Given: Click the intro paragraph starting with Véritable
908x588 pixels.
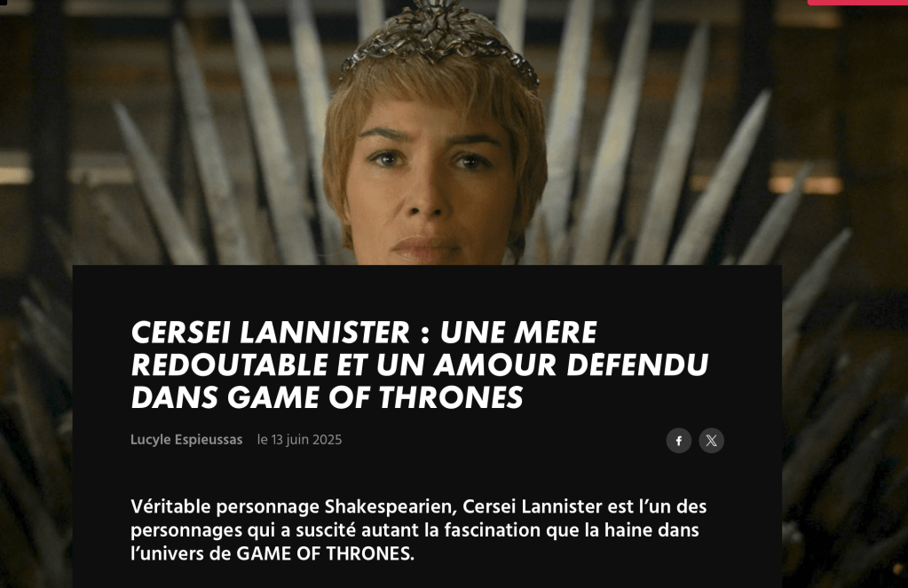Looking at the screenshot, I should coord(419,530).
